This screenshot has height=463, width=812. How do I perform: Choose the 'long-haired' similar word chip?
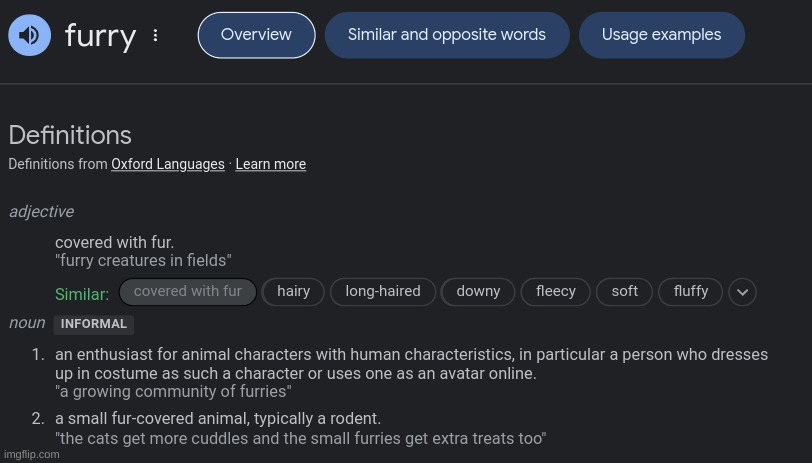(x=383, y=292)
